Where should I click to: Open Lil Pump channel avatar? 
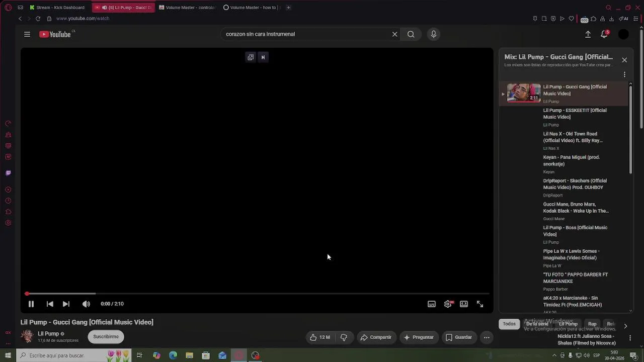click(27, 336)
